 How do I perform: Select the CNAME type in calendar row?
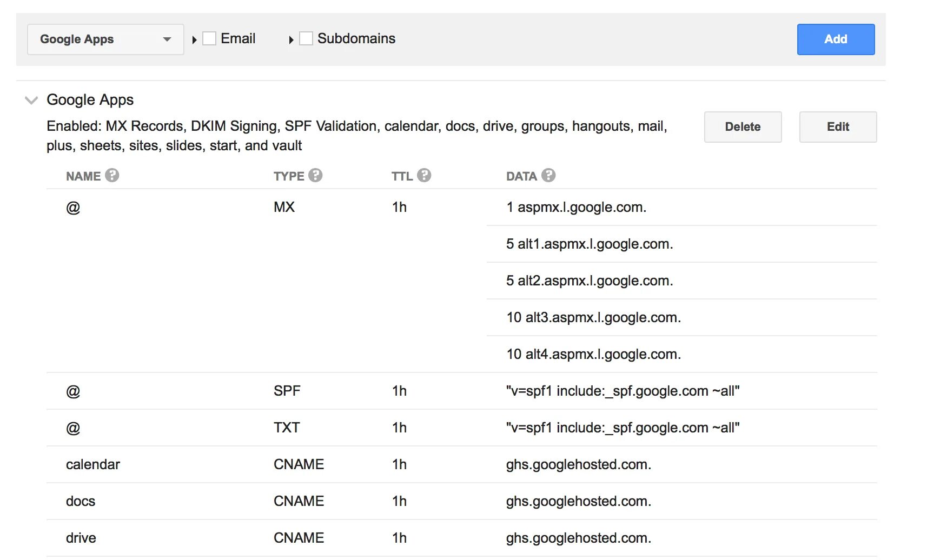click(299, 464)
